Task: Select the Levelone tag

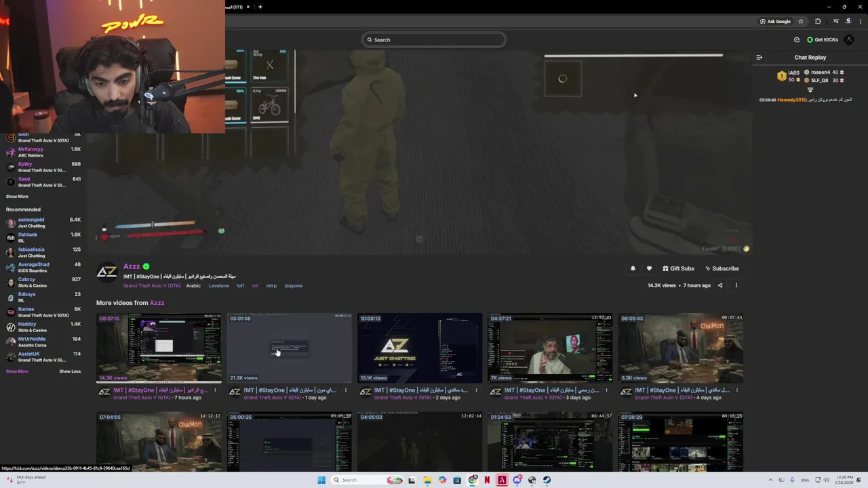Action: coord(218,285)
